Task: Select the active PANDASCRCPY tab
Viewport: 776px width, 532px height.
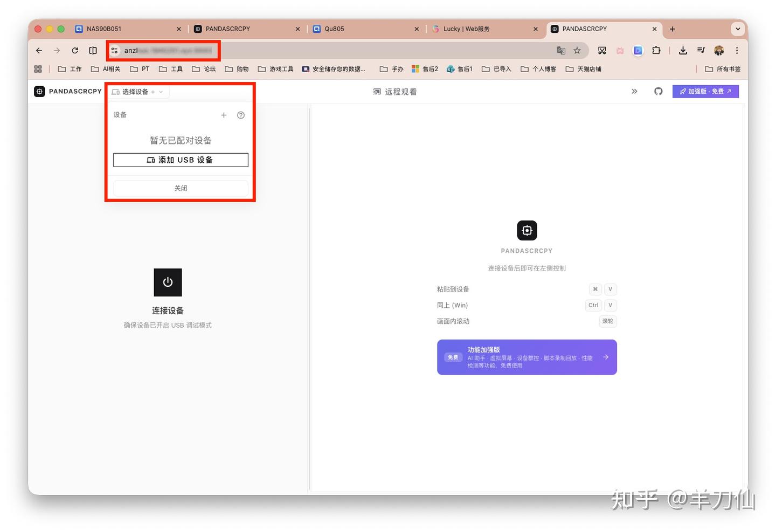Action: click(x=605, y=29)
